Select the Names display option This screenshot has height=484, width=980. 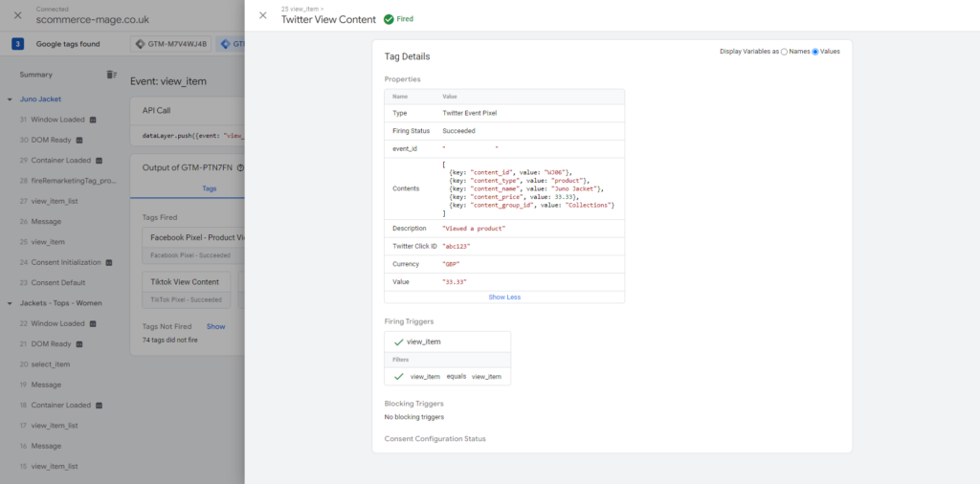tap(785, 52)
